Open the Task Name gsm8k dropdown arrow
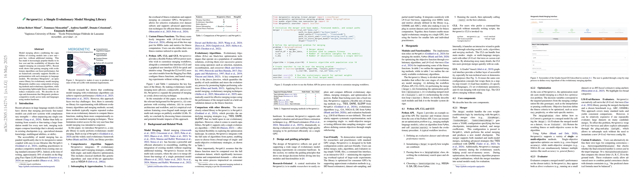644x182 pixels. pos(625,58)
